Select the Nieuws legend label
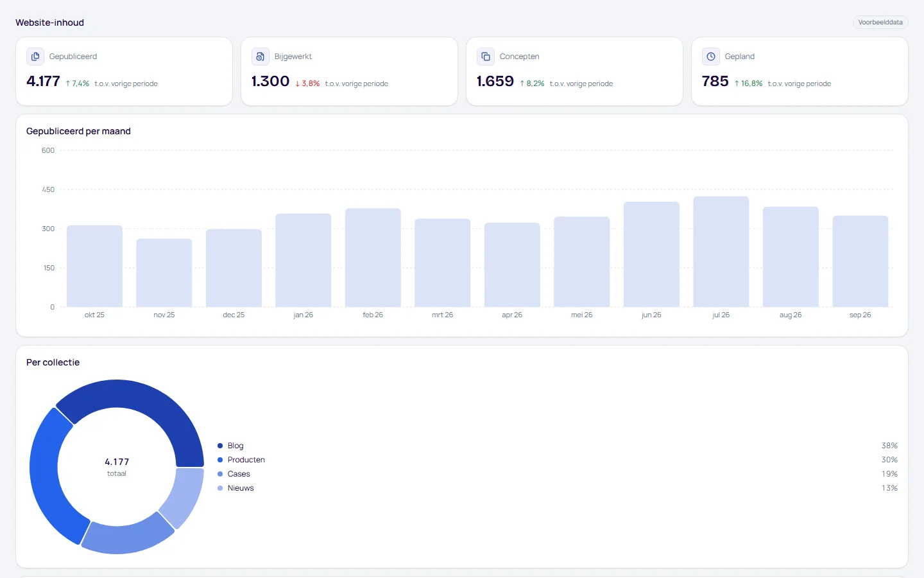924x578 pixels. point(241,488)
